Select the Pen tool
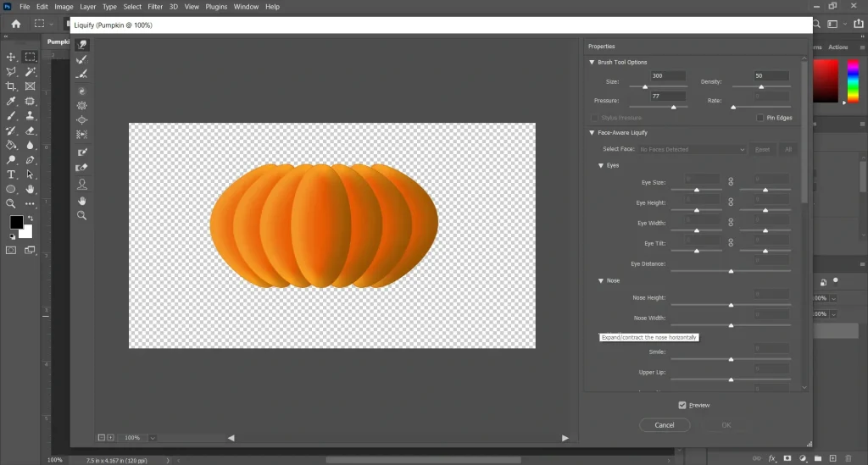Screen dimensions: 868x465 tap(30, 160)
